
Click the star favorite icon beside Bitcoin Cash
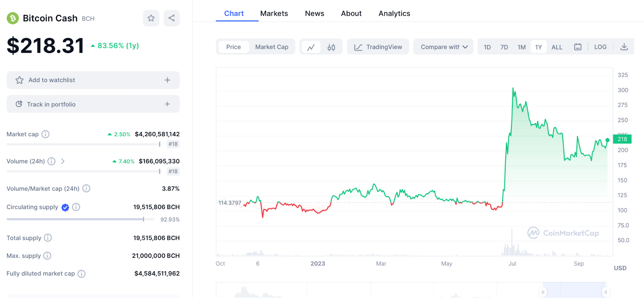point(151,18)
